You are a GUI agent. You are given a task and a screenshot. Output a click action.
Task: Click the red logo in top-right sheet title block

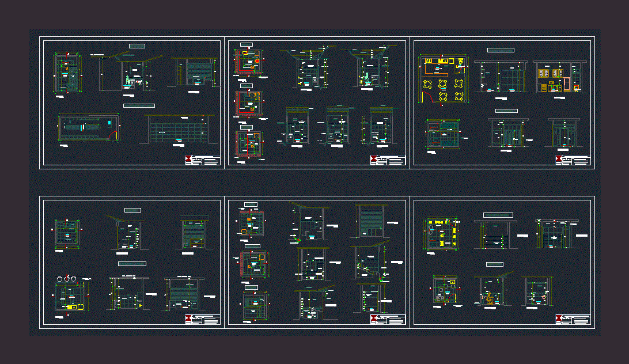(x=559, y=160)
